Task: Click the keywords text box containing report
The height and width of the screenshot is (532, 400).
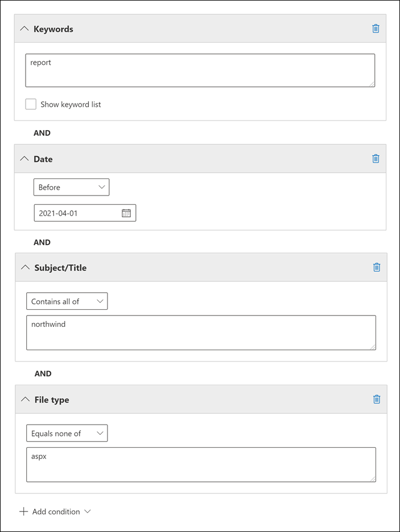Action: [x=200, y=70]
